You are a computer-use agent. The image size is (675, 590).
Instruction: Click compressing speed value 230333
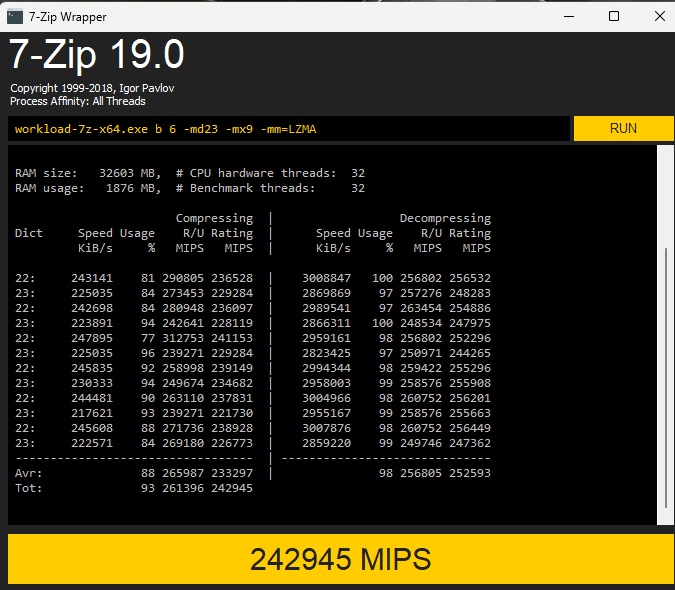(92, 383)
